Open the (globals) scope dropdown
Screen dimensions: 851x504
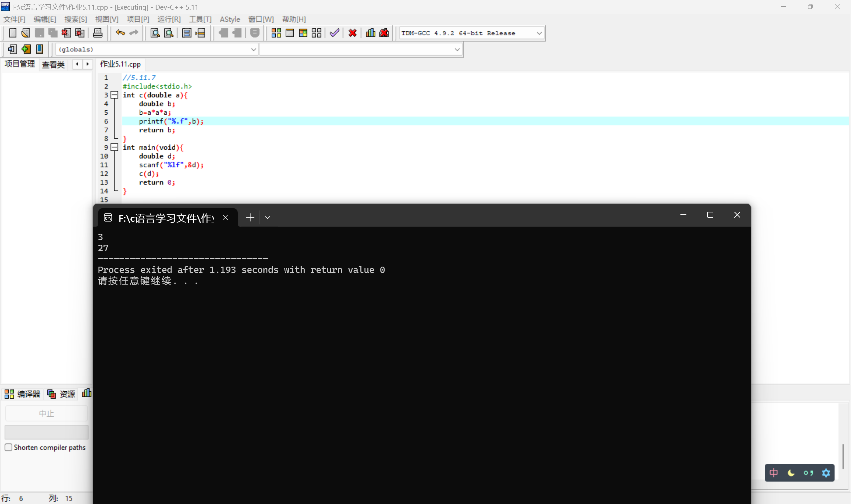(x=253, y=50)
